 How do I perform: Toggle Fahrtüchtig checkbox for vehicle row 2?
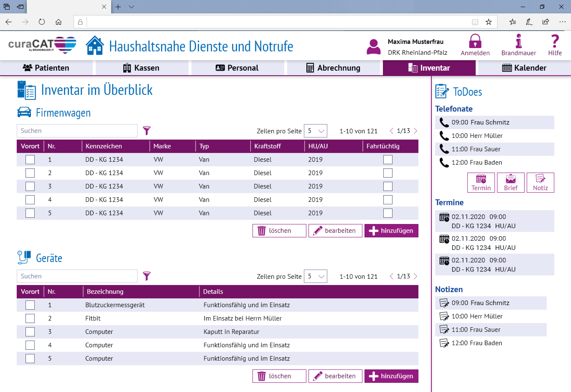[388, 173]
